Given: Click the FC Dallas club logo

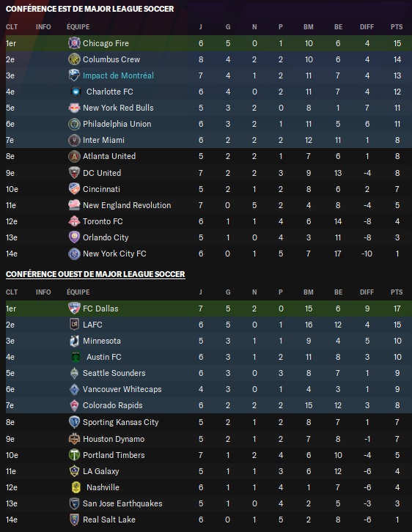Looking at the screenshot, I should coord(74,309).
